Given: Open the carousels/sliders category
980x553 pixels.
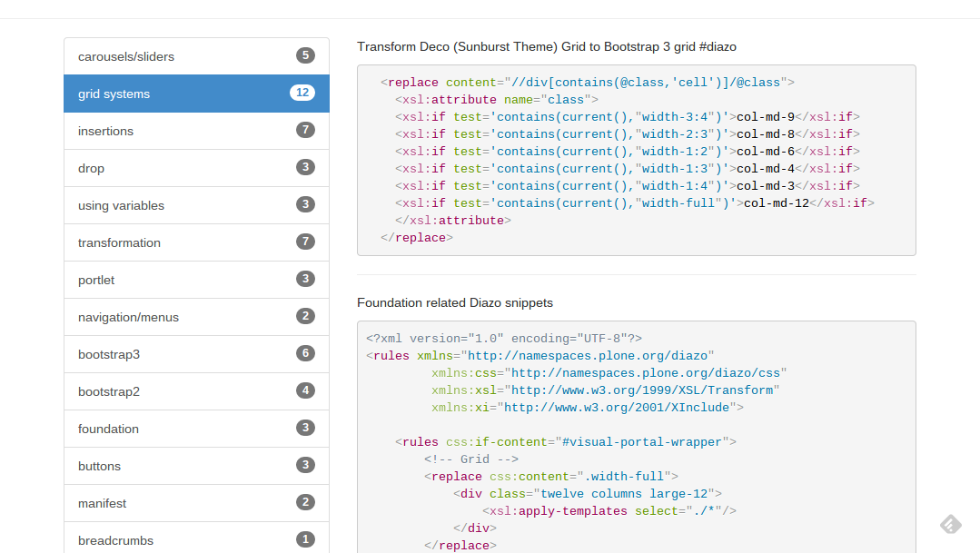Looking at the screenshot, I should click(126, 56).
